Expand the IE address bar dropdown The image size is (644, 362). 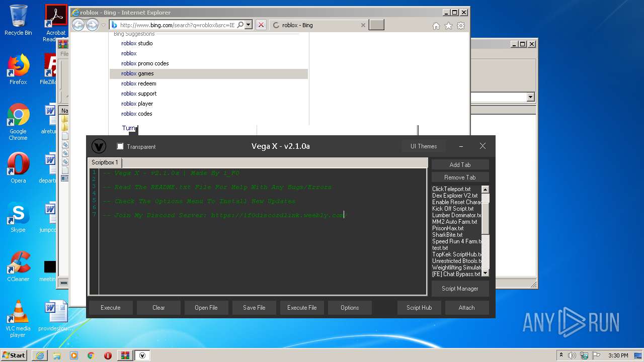pyautogui.click(x=248, y=25)
